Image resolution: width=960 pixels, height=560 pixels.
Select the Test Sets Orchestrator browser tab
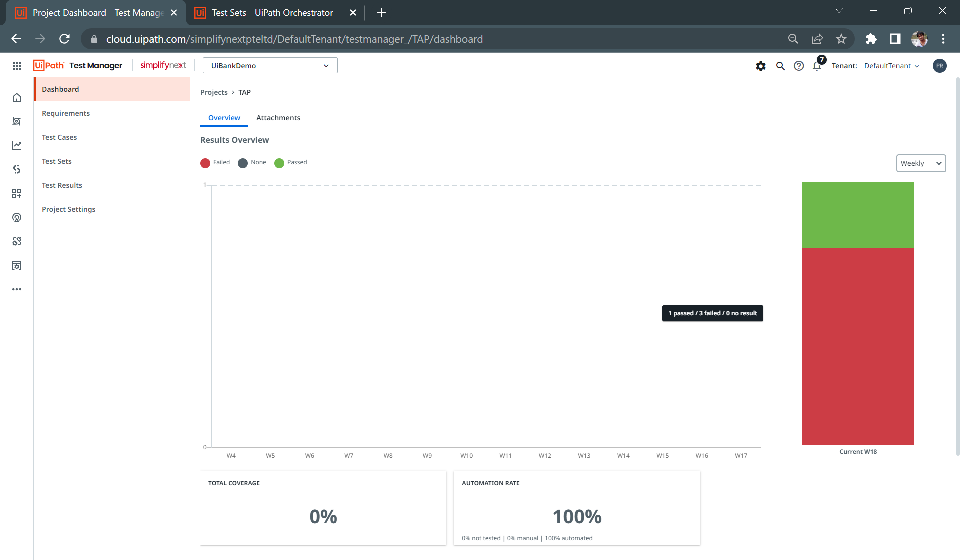[272, 13]
